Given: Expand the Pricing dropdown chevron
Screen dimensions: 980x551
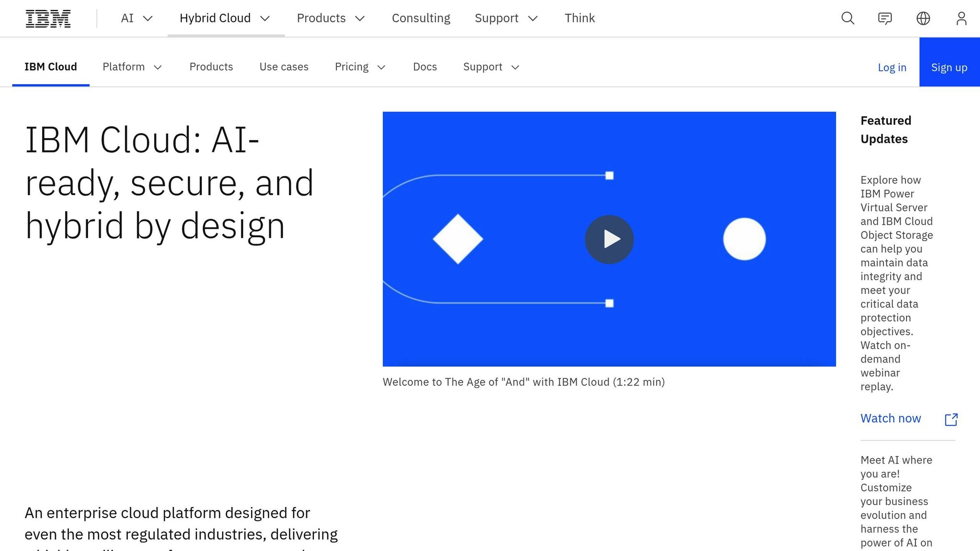Looking at the screenshot, I should tap(381, 67).
